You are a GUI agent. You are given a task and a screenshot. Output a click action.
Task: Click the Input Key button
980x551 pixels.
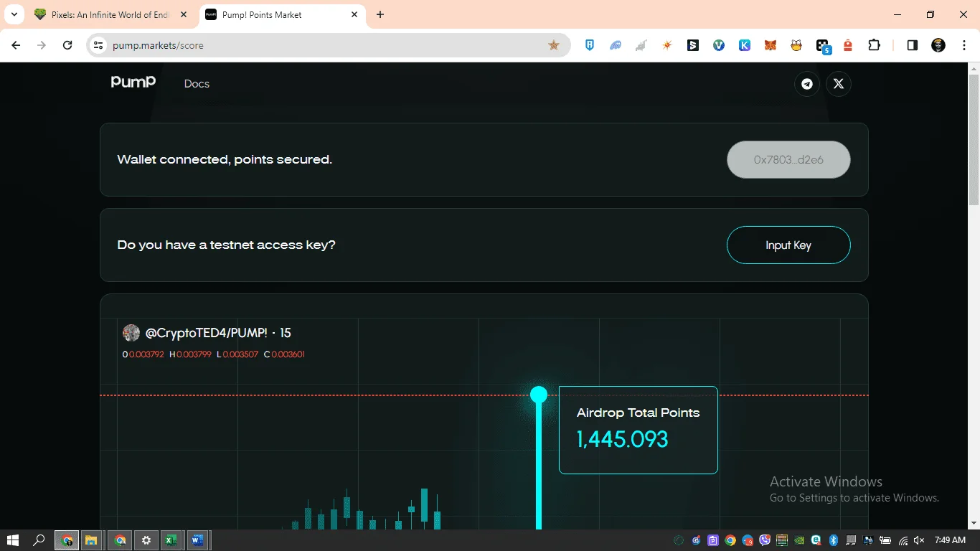(x=788, y=245)
